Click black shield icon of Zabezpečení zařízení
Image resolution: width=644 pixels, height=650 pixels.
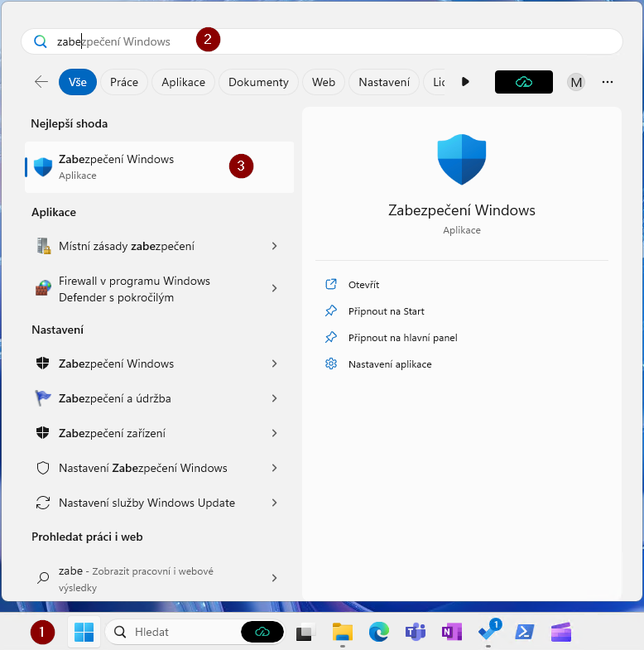[43, 433]
